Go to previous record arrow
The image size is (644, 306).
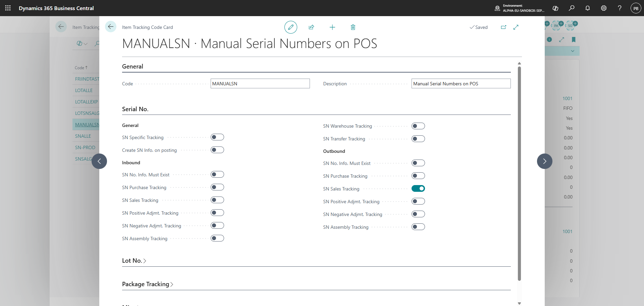point(99,161)
